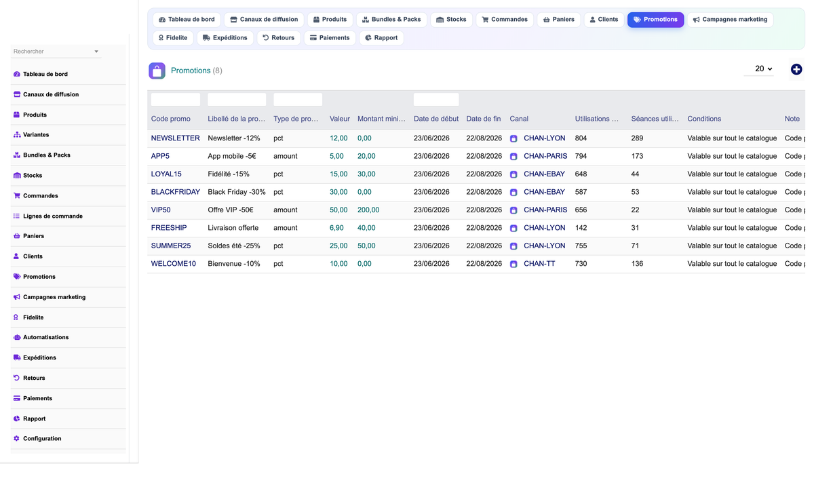This screenshot has height=504, width=814.
Task: Open the Paniers top tab
Action: click(559, 20)
